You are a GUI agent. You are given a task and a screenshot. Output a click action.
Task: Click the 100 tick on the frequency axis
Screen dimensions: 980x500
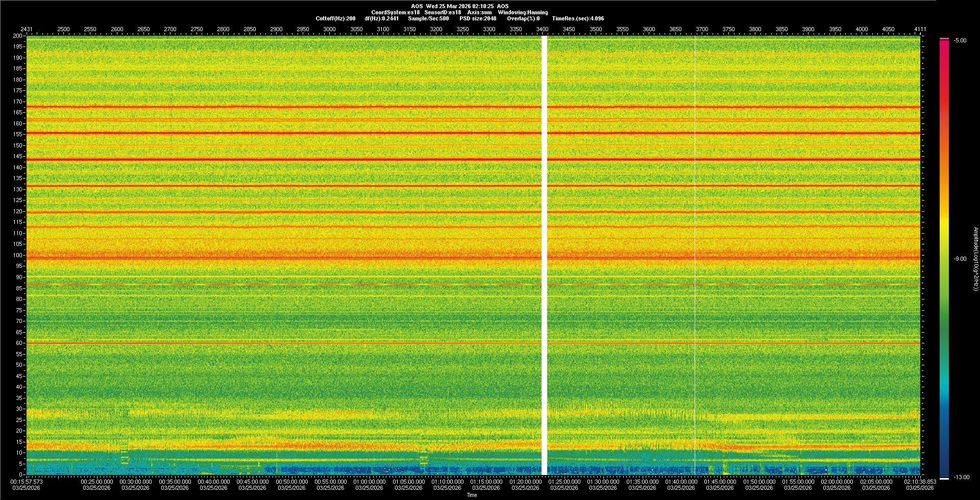click(x=18, y=255)
